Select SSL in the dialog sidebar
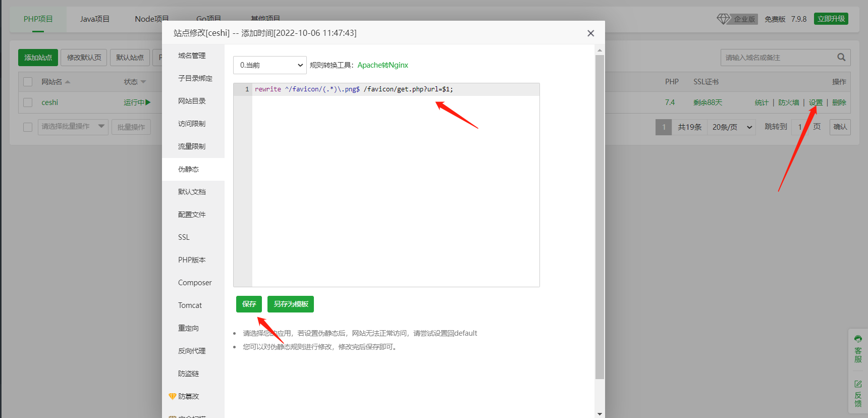This screenshot has height=418, width=868. pyautogui.click(x=184, y=237)
